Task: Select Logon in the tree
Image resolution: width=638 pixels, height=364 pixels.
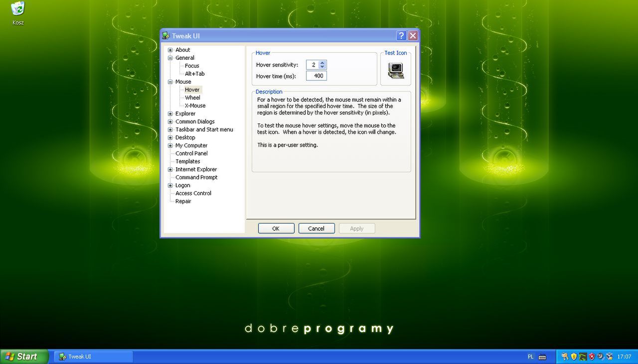Action: [x=183, y=185]
